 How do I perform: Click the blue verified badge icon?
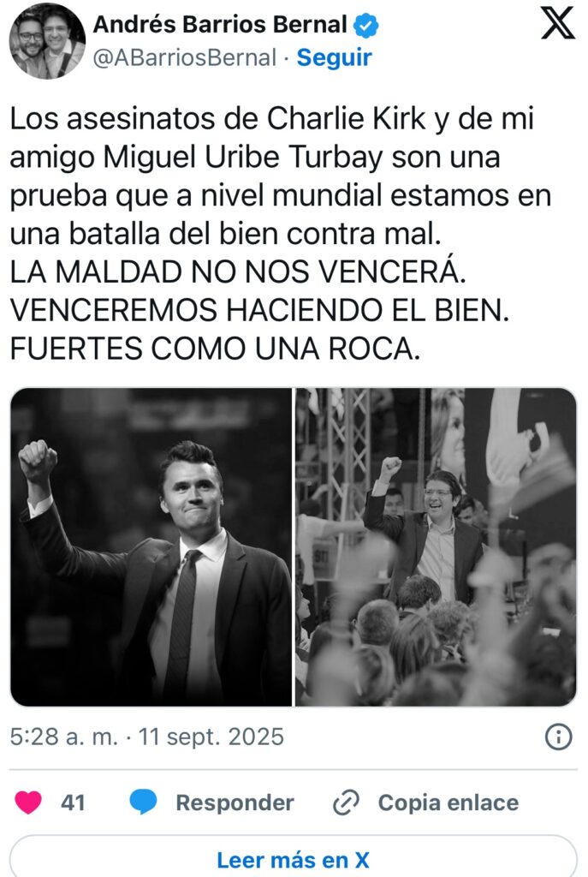coord(366,25)
